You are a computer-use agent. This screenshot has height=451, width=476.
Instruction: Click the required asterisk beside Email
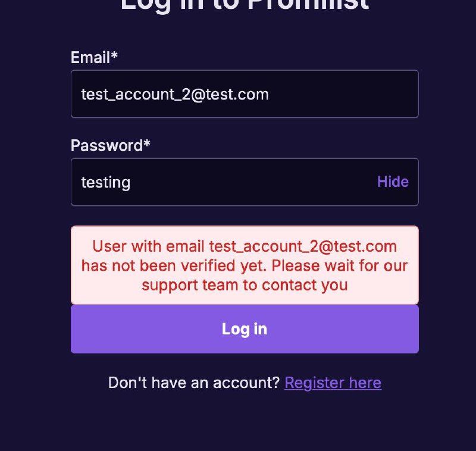pyautogui.click(x=114, y=55)
